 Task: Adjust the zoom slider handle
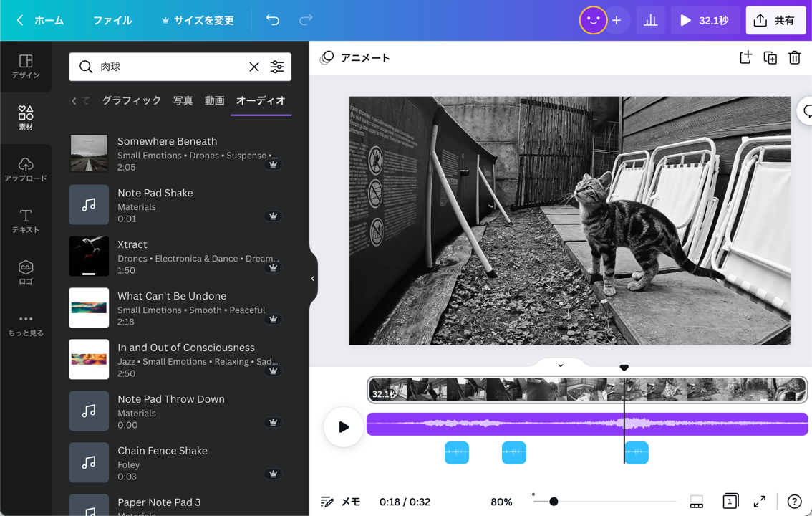pyautogui.click(x=554, y=502)
